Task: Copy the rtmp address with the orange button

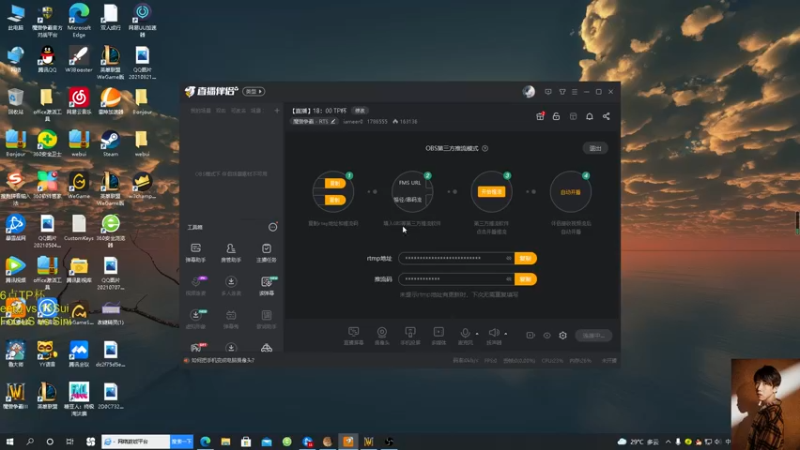Action: coord(526,258)
